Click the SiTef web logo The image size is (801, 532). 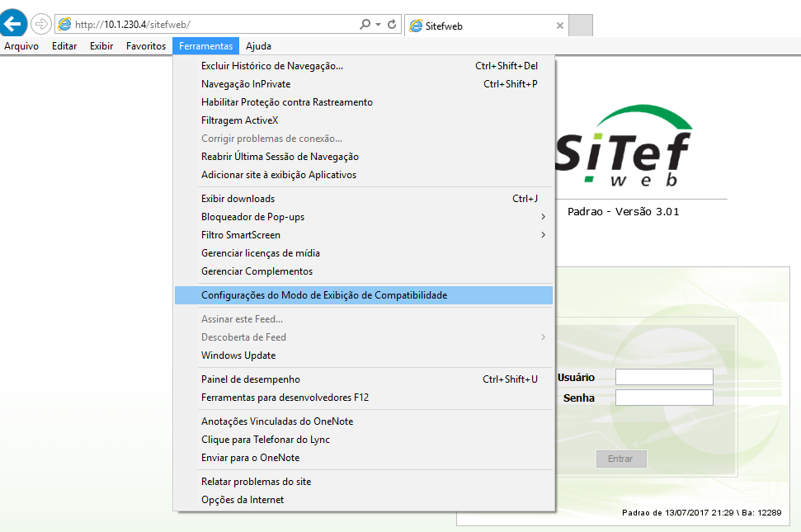click(x=624, y=146)
